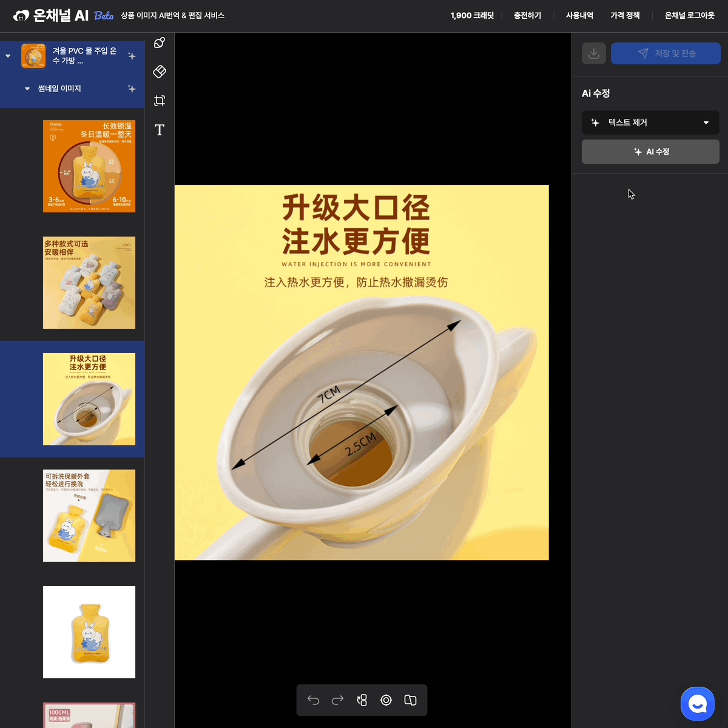Click the 2.5CM label on canvas image
Image resolution: width=728 pixels, height=728 pixels.
click(361, 444)
